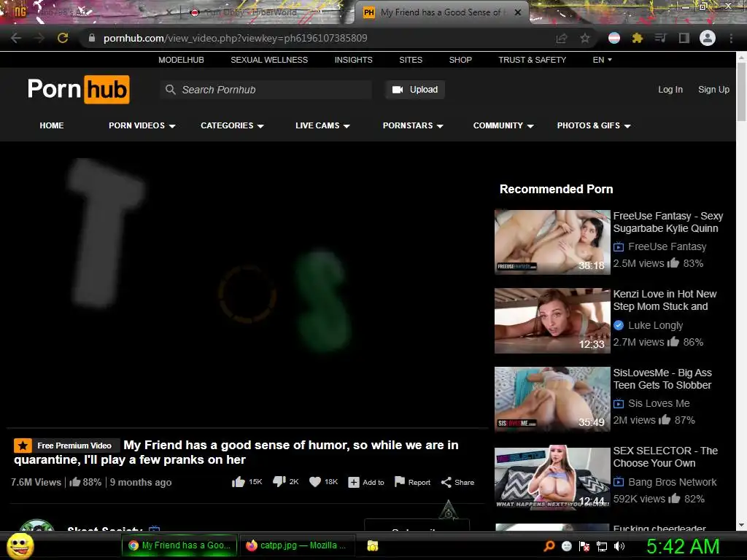Open the smiley start button on taskbar
747x560 pixels.
coord(20,545)
